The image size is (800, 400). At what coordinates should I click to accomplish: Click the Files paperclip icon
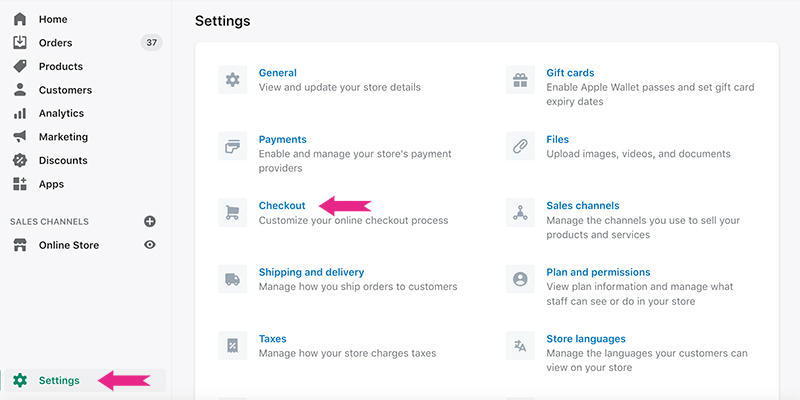tap(520, 146)
